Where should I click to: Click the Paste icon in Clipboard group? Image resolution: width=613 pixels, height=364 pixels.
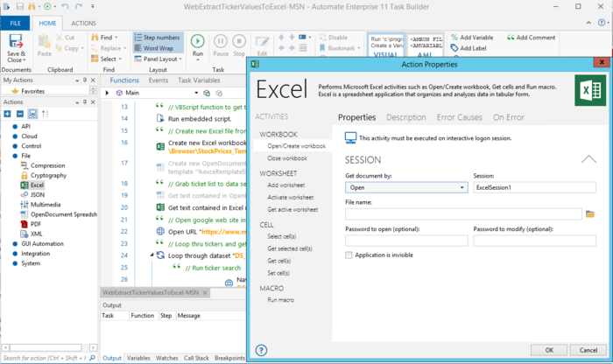pos(44,42)
